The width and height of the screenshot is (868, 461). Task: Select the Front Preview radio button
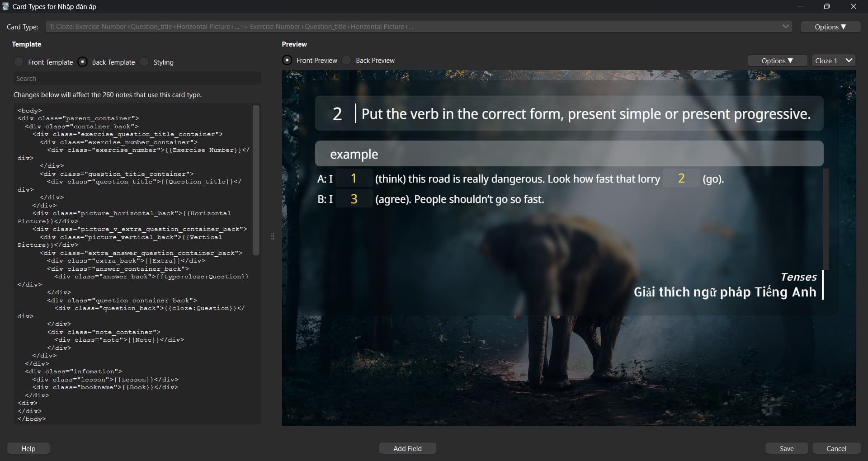pyautogui.click(x=287, y=60)
